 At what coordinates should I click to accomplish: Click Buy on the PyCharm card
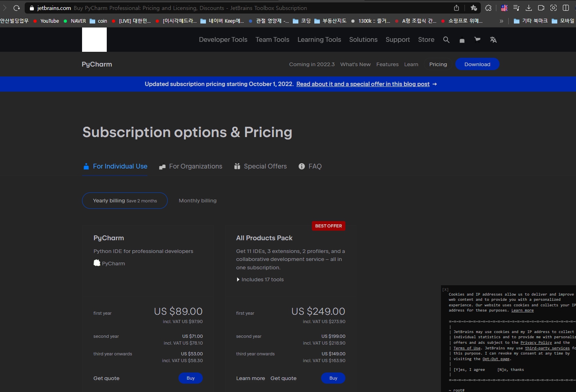tap(190, 378)
